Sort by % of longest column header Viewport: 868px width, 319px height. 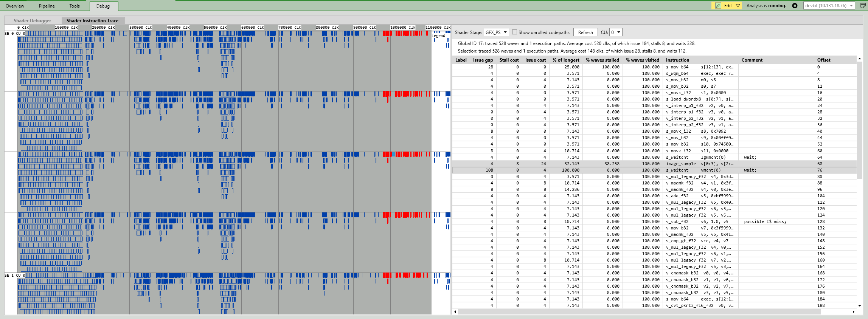pyautogui.click(x=566, y=60)
